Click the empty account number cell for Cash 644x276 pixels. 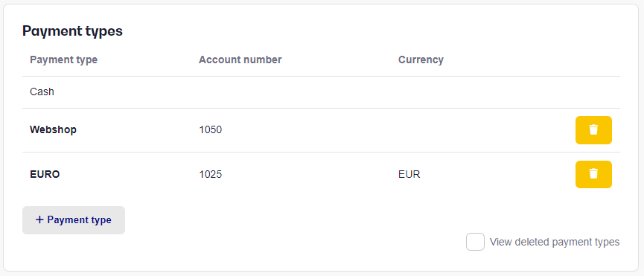pyautogui.click(x=291, y=92)
